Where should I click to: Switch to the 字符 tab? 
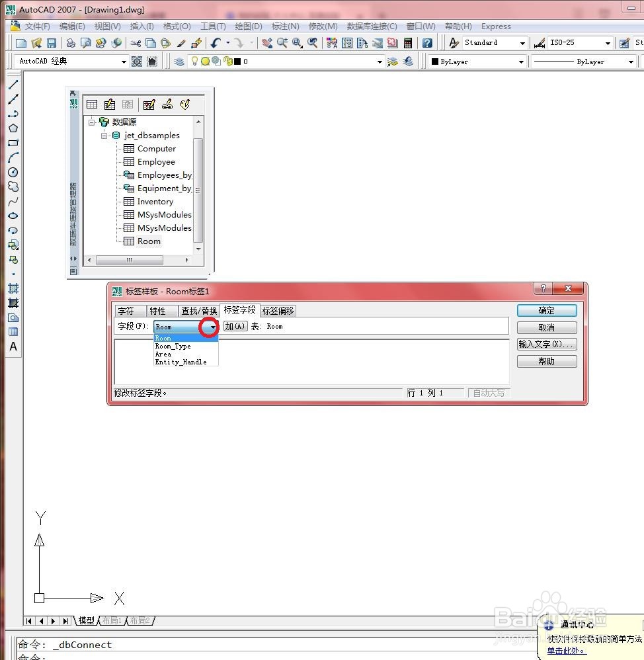[131, 311]
